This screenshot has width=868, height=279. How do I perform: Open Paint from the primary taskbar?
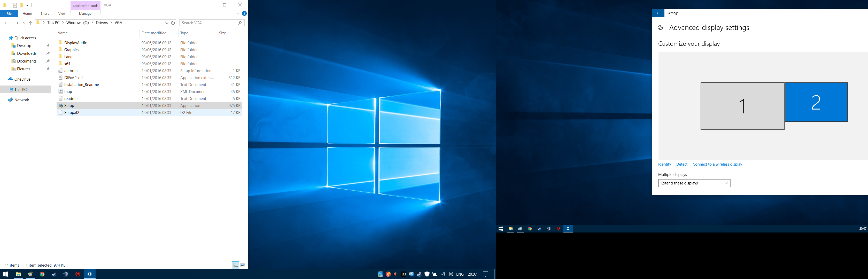[x=30, y=274]
